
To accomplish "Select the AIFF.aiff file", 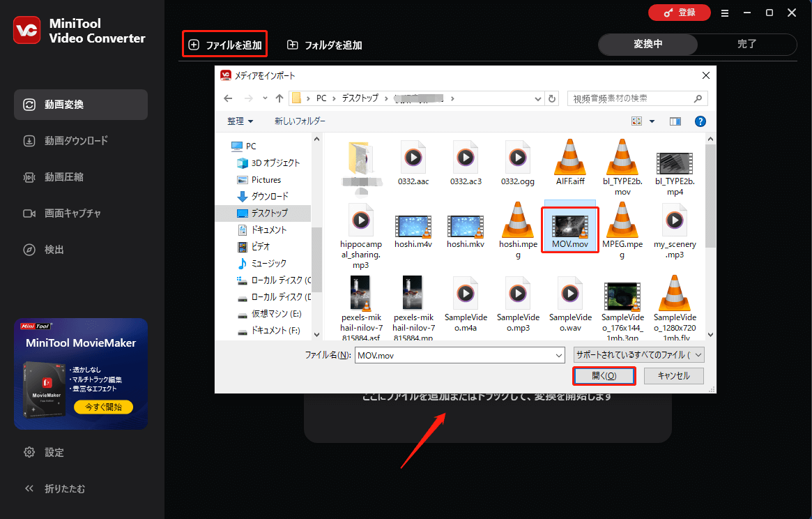I will (x=570, y=163).
